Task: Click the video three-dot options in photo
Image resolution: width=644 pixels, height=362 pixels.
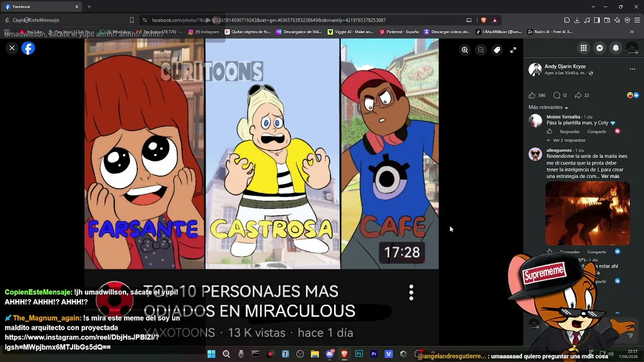Action: pos(411,293)
